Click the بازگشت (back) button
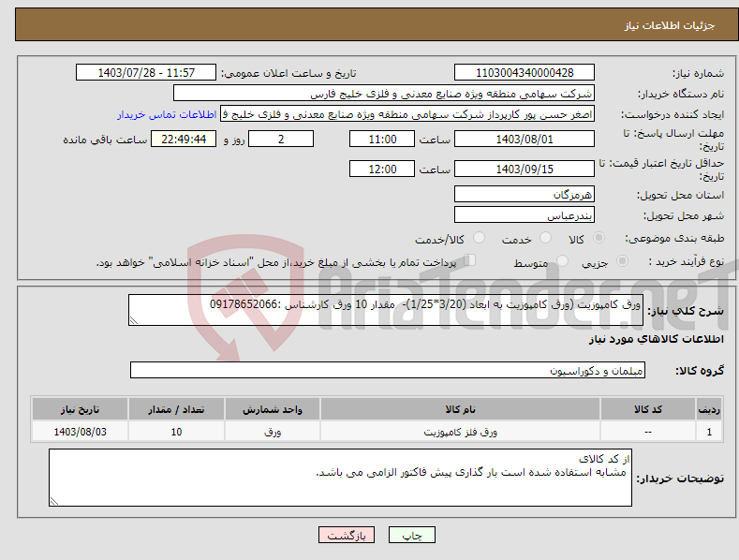This screenshot has width=739, height=560. click(347, 535)
